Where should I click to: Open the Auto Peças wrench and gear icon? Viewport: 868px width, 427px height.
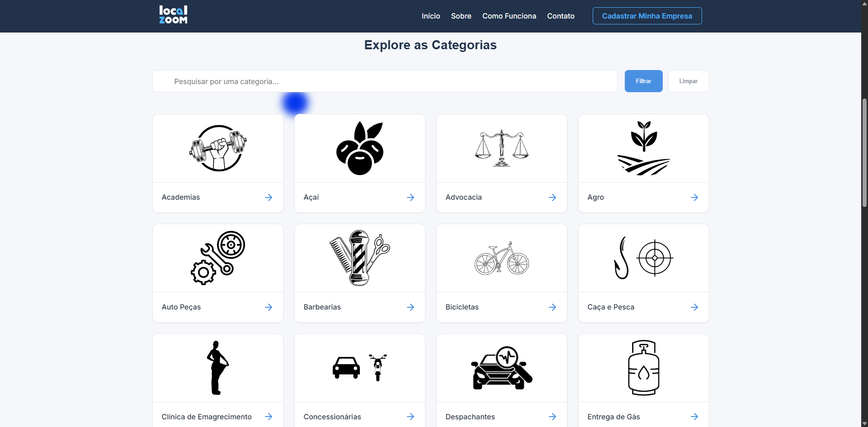tap(218, 258)
